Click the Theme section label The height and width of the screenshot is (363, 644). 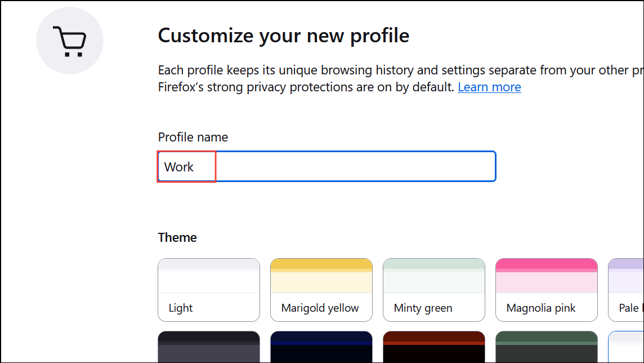(x=177, y=237)
